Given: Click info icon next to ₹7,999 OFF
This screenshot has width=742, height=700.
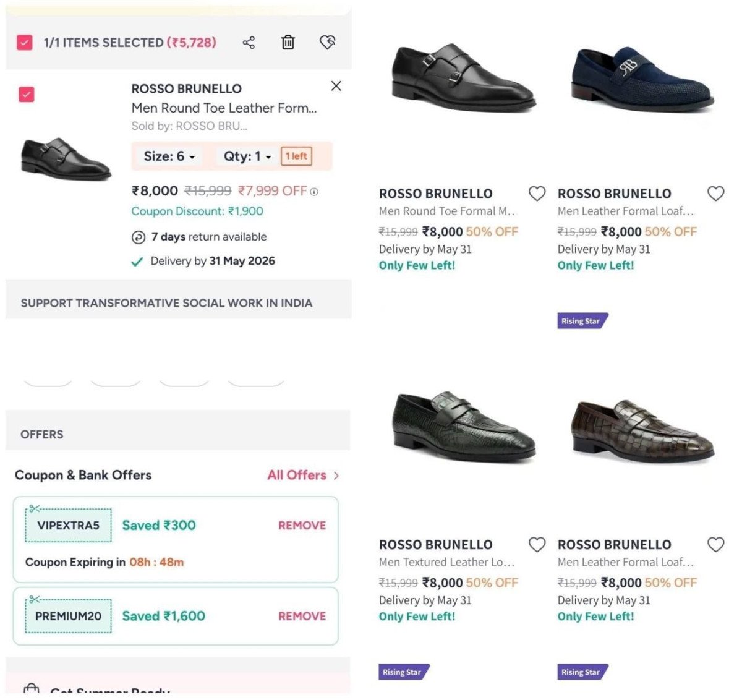Looking at the screenshot, I should point(314,192).
